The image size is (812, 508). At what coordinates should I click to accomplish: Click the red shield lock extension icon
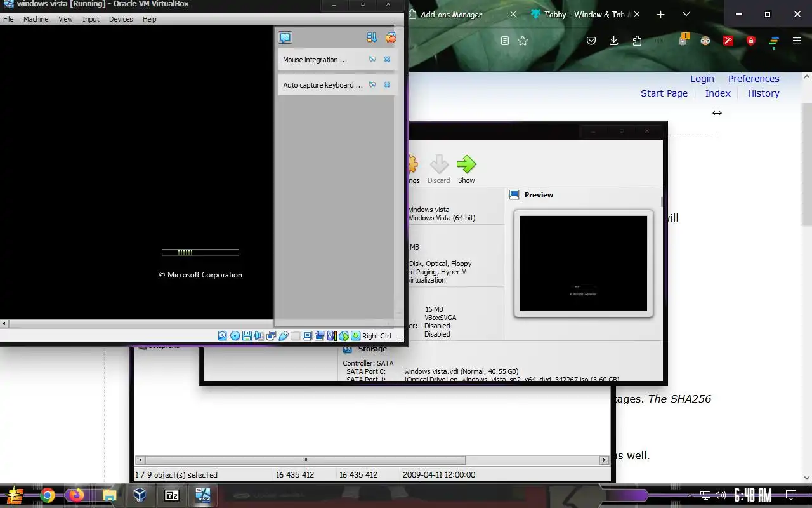[x=751, y=41]
